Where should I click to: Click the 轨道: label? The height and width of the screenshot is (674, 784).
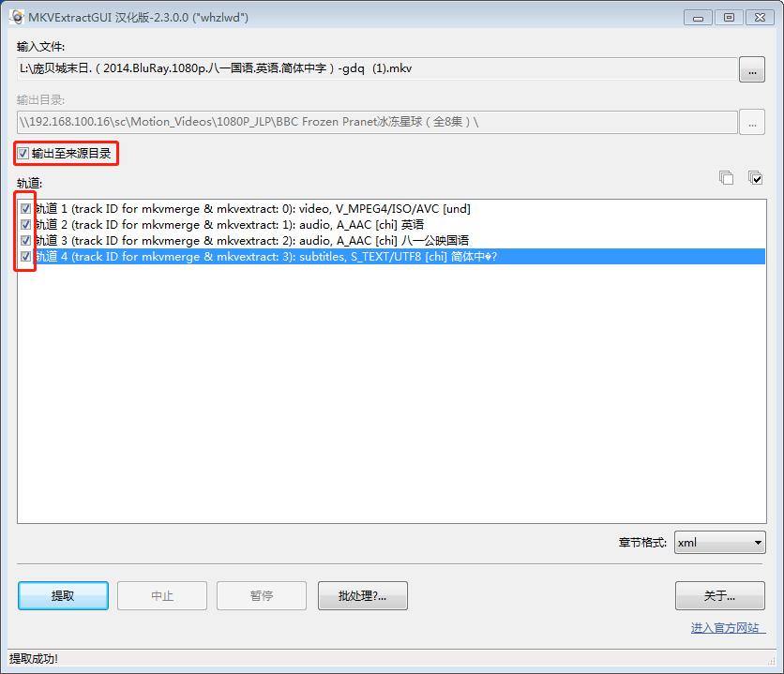29,184
